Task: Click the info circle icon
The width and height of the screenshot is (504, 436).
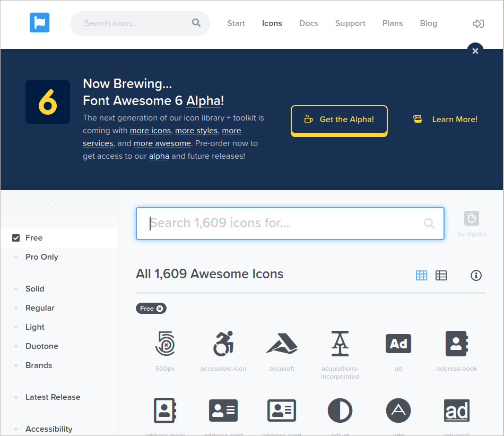Action: 476,275
